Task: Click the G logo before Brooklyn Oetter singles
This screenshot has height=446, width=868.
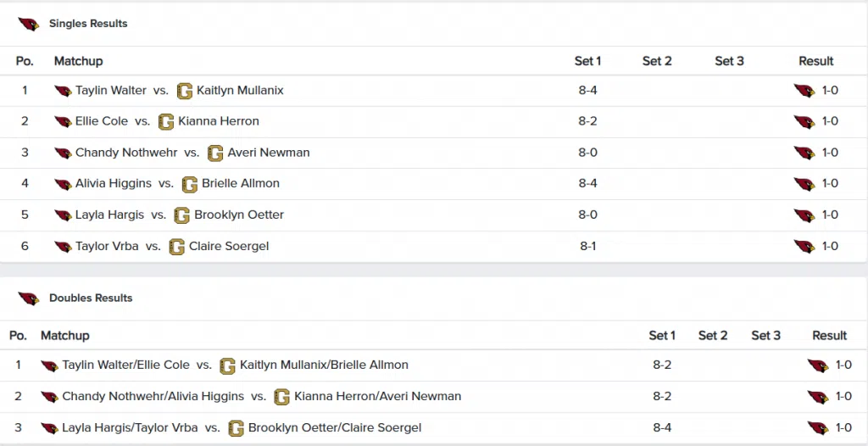Action: pos(182,215)
